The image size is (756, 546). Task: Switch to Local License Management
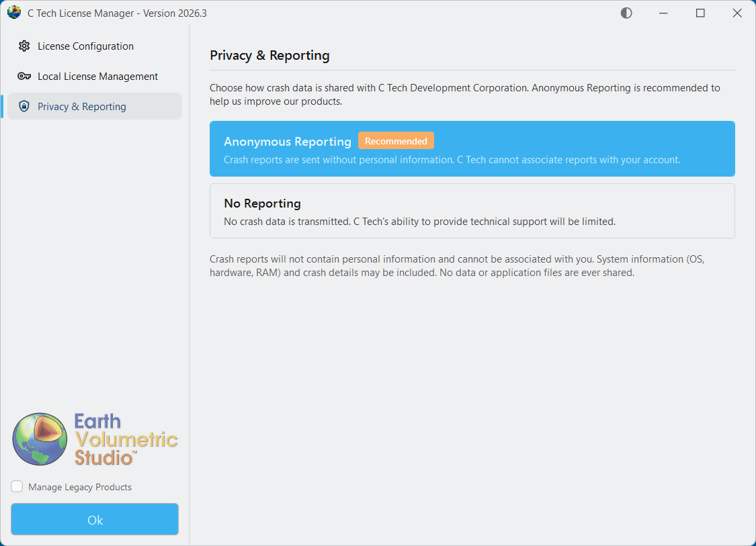[98, 76]
